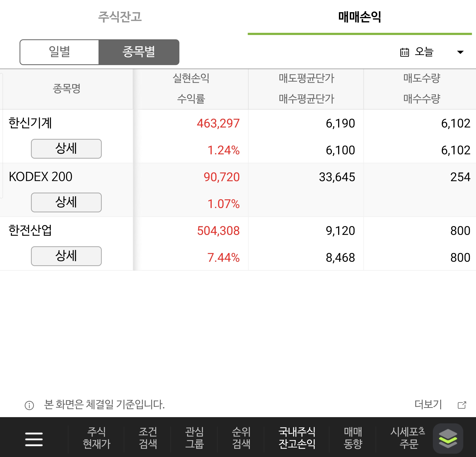The width and height of the screenshot is (476, 457).
Task: Click the 오늘 date label
Action: coord(424,52)
